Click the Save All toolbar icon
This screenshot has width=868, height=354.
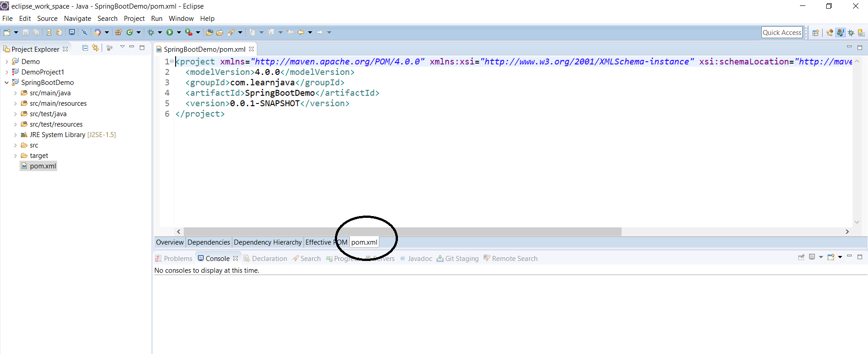(36, 32)
